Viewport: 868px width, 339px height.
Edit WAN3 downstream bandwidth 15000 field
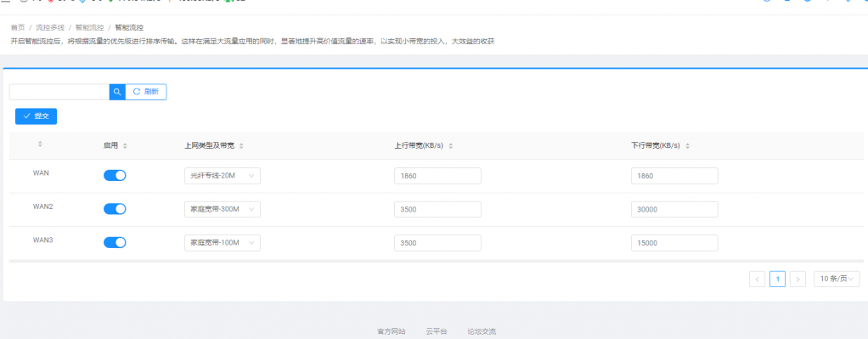click(675, 243)
